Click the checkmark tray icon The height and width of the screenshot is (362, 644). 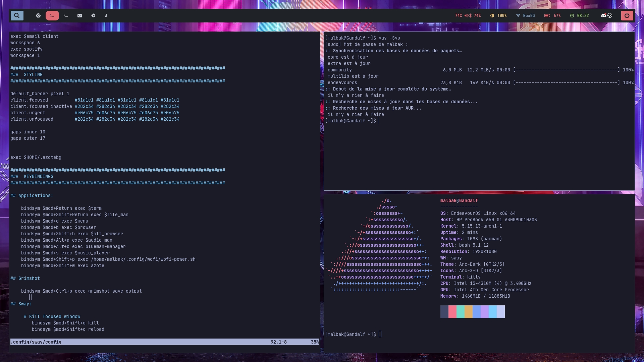(610, 15)
